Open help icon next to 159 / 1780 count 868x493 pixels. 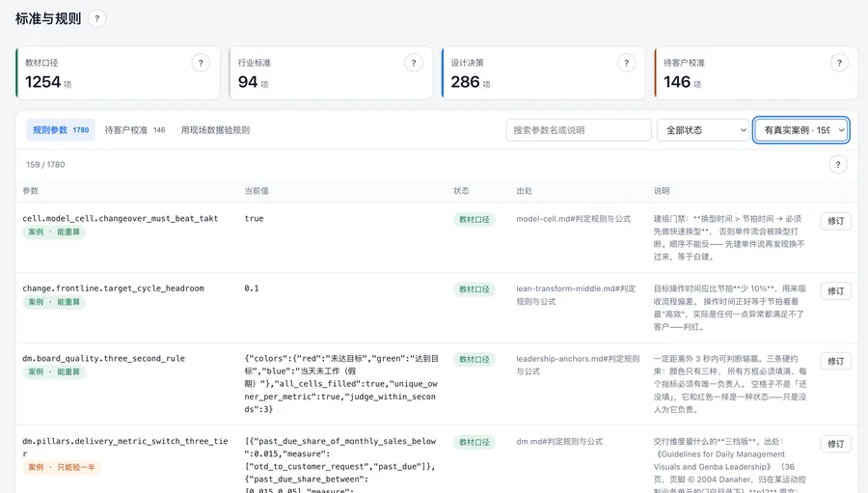[x=838, y=165]
